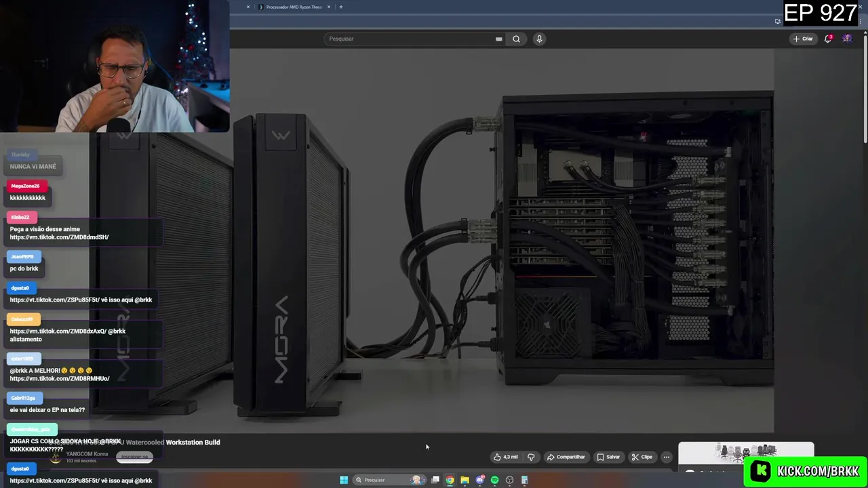Create a clip with Clipe button
The width and height of the screenshot is (868, 488).
[642, 457]
